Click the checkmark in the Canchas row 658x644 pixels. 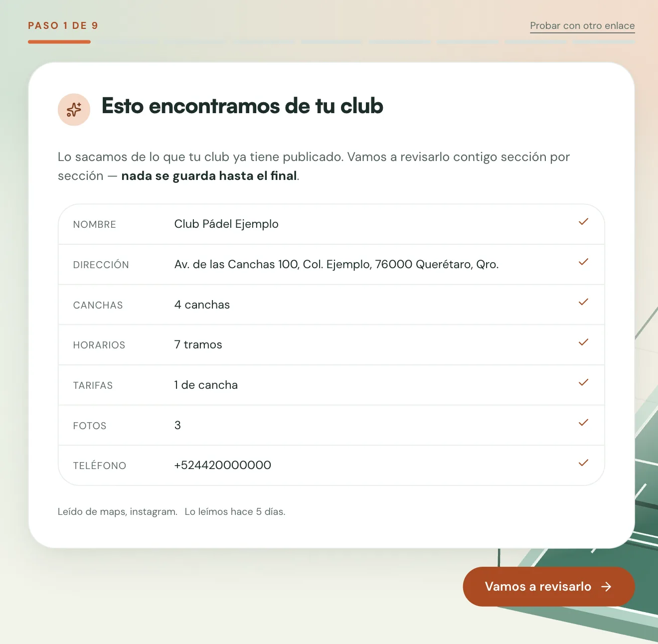tap(583, 302)
